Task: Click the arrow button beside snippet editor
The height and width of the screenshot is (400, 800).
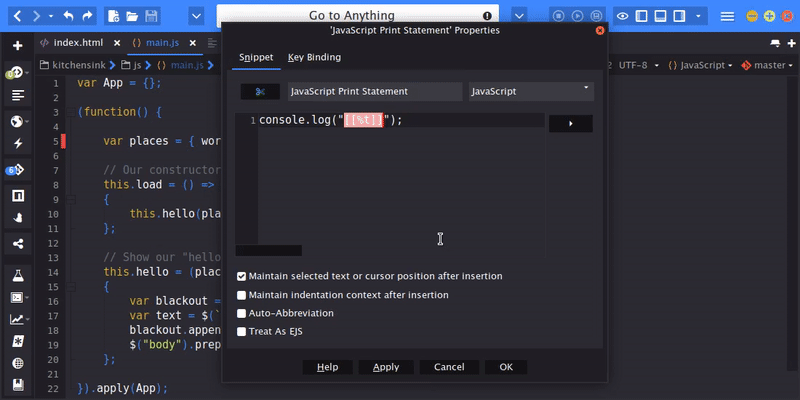Action: 571,123
